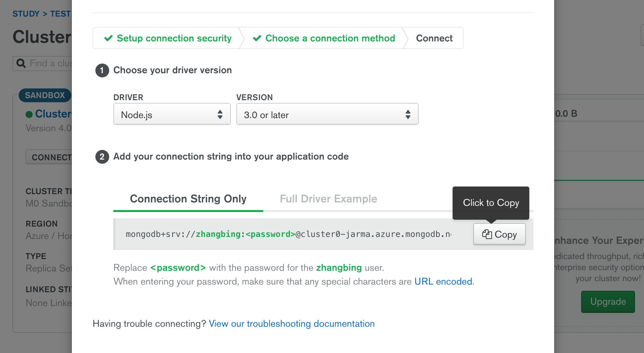Click the search magnifier icon
This screenshot has height=353, width=644.
(x=21, y=63)
